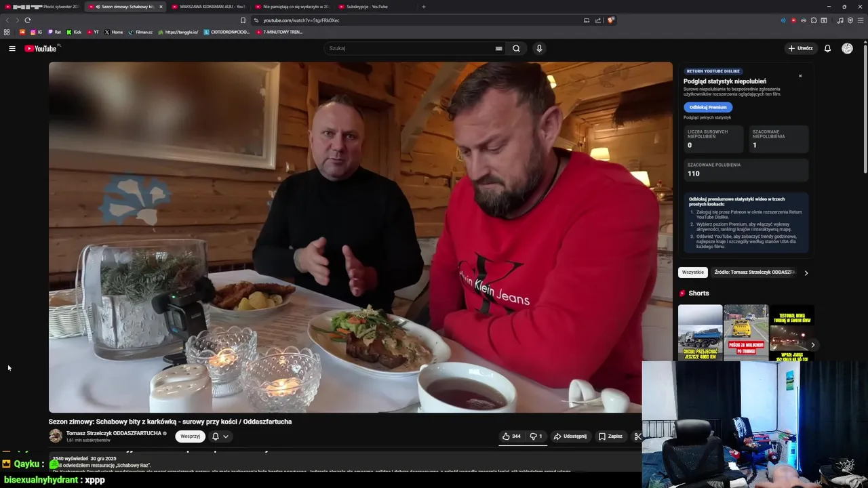Viewport: 868px width, 488px height.
Task: Open the https://tanggle.io/ bookmark
Action: point(178,32)
